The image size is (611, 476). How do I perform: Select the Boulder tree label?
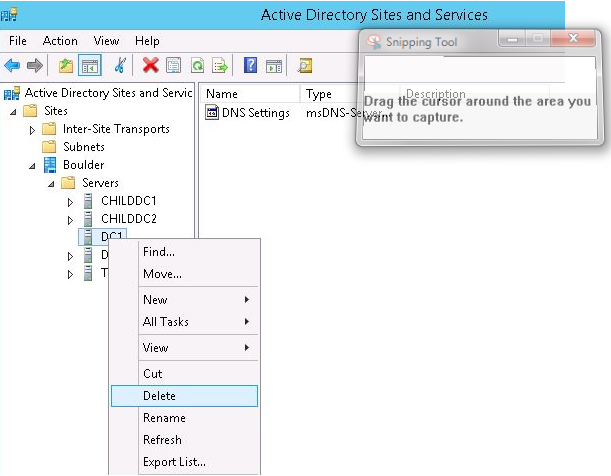click(x=83, y=165)
